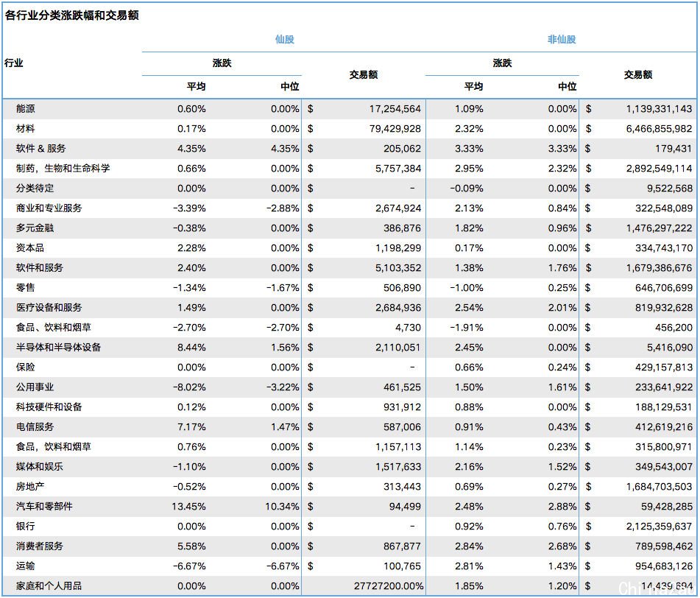The width and height of the screenshot is (700, 598).
Task: Click the 5.58% average cell for 消费者服务
Action: point(191,546)
